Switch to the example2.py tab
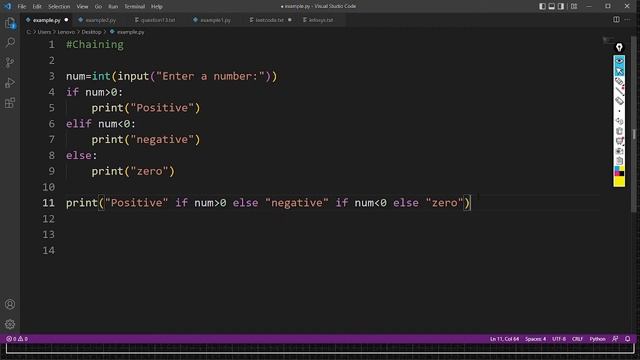The width and height of the screenshot is (640, 360). pyautogui.click(x=100, y=20)
